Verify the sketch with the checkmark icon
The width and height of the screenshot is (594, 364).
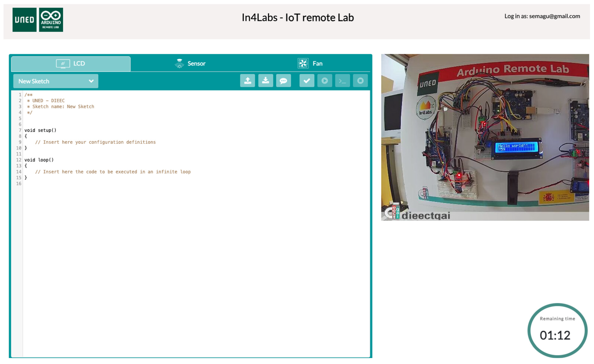pos(307,81)
